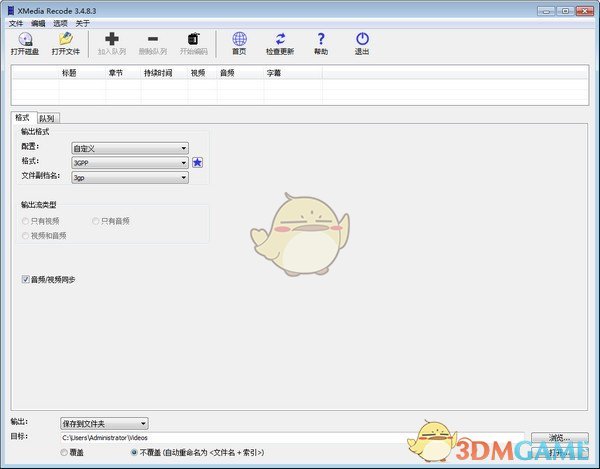Add to queue with plus icon

point(112,44)
